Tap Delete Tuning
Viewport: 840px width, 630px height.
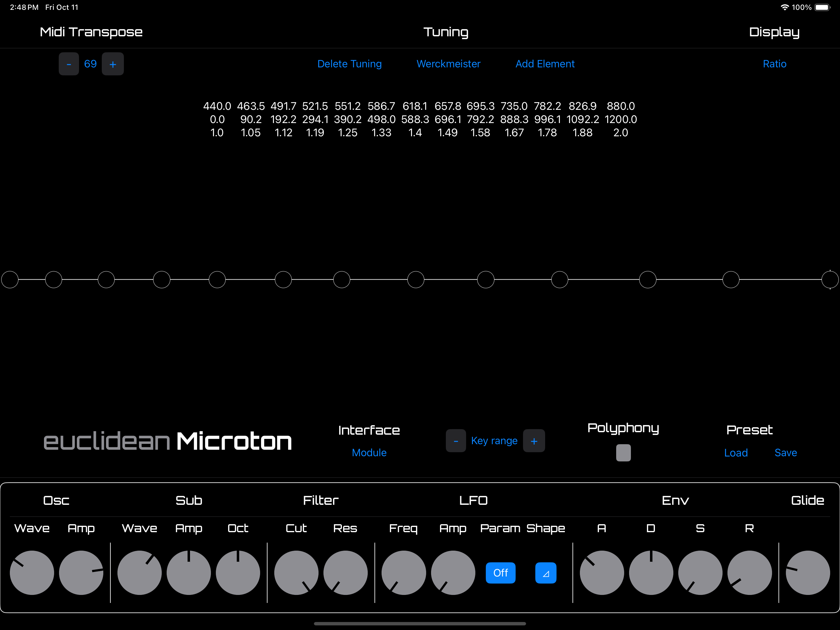[x=349, y=64]
